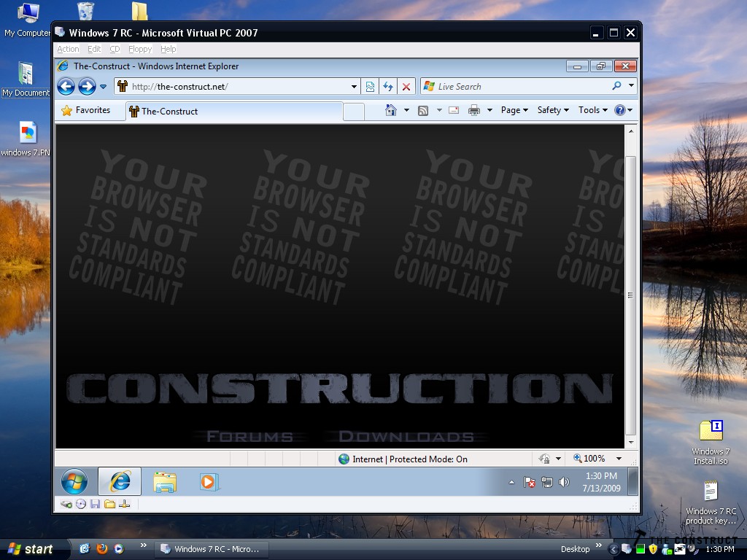Follow the Forums link on the page
747x560 pixels.
249,436
